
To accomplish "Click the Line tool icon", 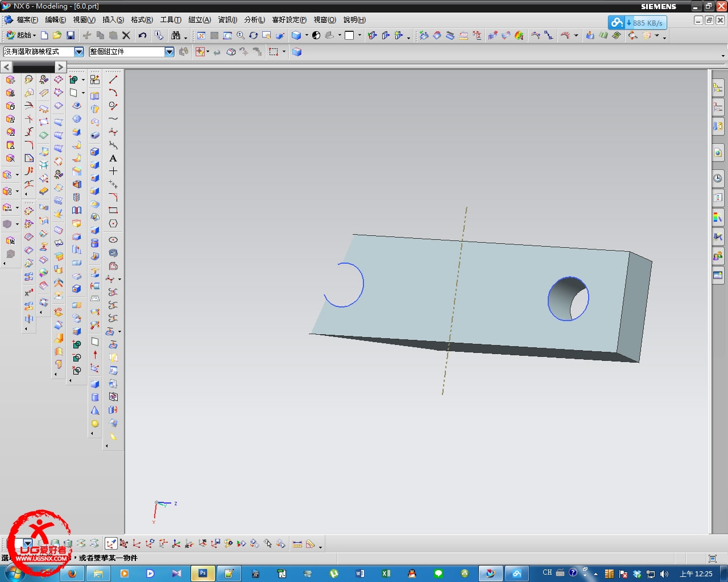I will [x=113, y=80].
